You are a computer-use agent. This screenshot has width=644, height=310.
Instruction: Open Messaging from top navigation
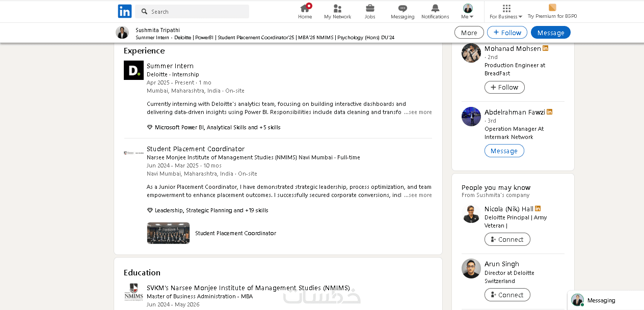tap(403, 11)
